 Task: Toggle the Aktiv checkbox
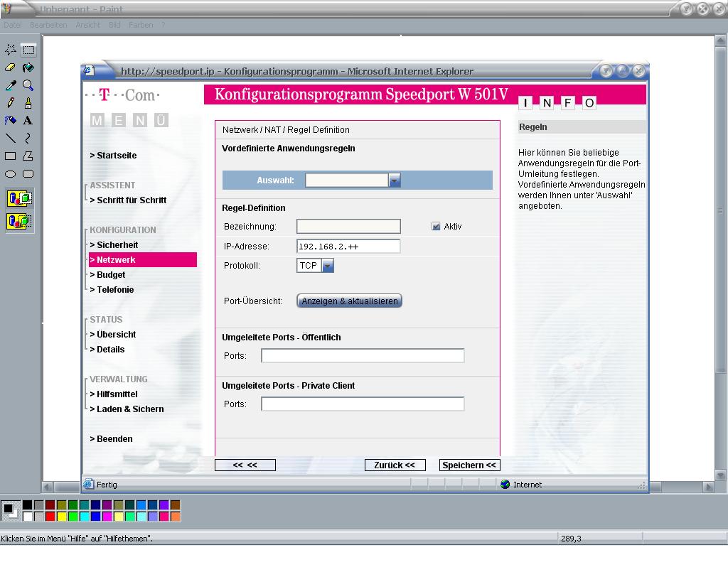point(437,227)
